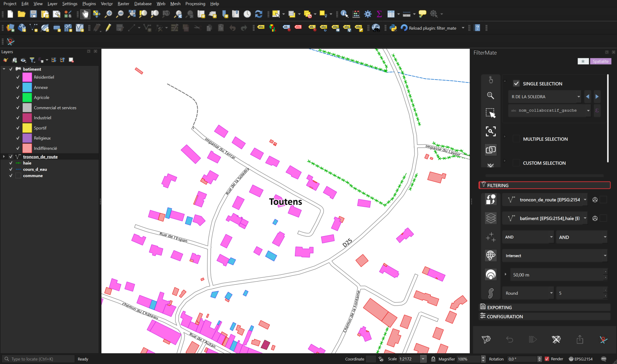Click the EPSG:2154 CRS button
The height and width of the screenshot is (364, 617).
[x=580, y=359]
